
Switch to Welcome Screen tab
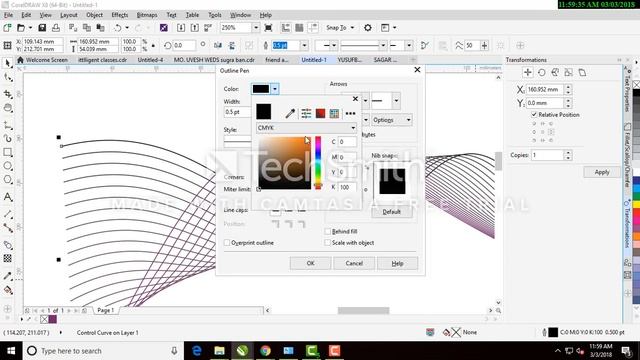pos(42,60)
